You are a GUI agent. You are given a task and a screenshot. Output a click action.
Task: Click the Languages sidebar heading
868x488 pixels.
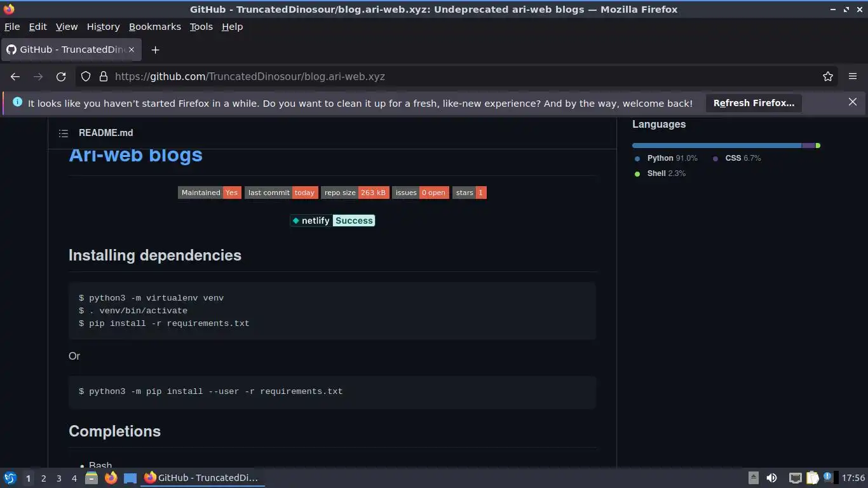(659, 124)
